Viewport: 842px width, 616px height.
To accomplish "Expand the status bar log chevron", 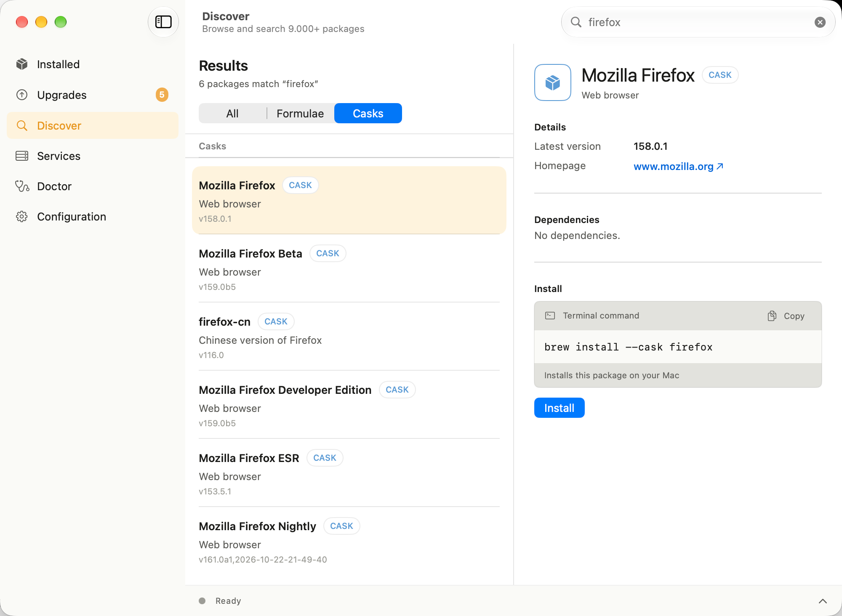I will click(823, 601).
